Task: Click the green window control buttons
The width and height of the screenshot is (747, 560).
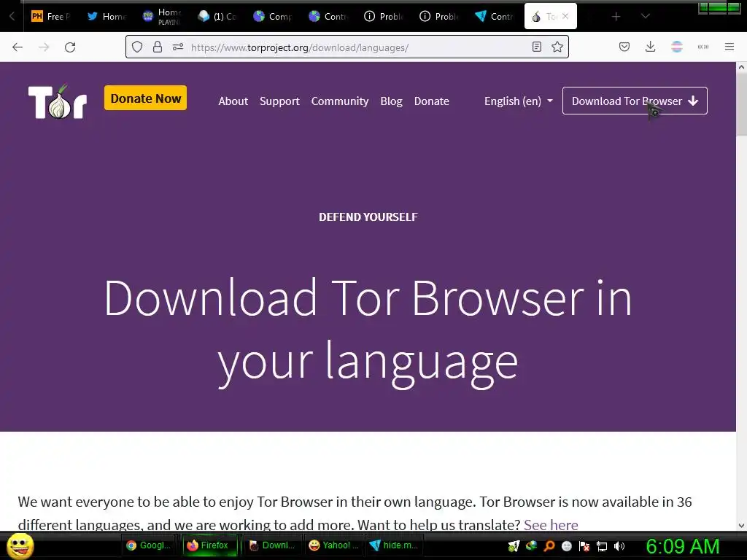Action: point(719,7)
